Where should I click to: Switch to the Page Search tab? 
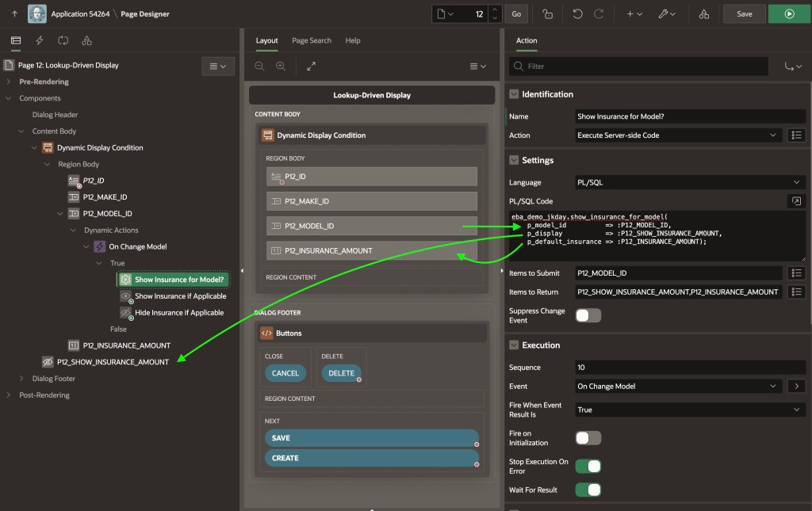[312, 40]
